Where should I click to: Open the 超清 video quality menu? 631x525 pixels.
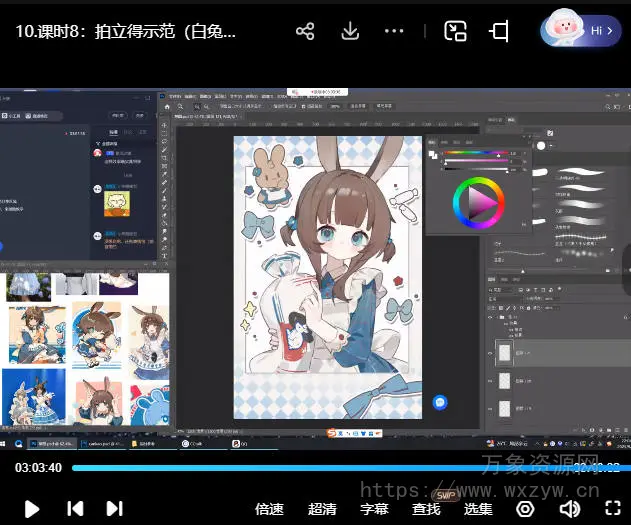322,509
